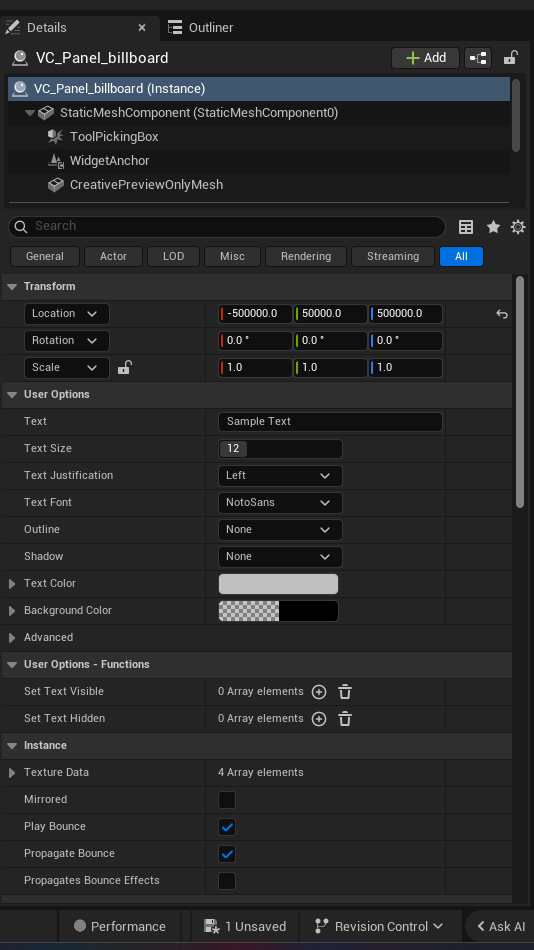Toggle the details panel lock icon
This screenshot has height=950, width=534.
(510, 58)
